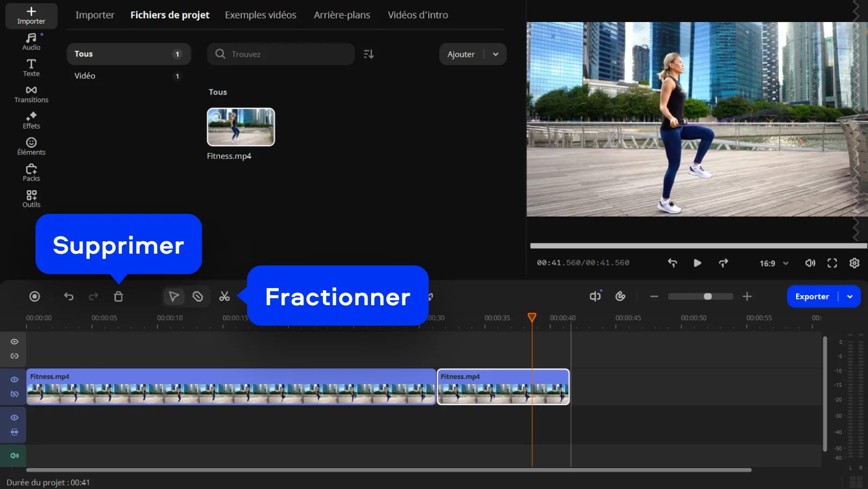Open the Transitions panel in sidebar

[31, 94]
